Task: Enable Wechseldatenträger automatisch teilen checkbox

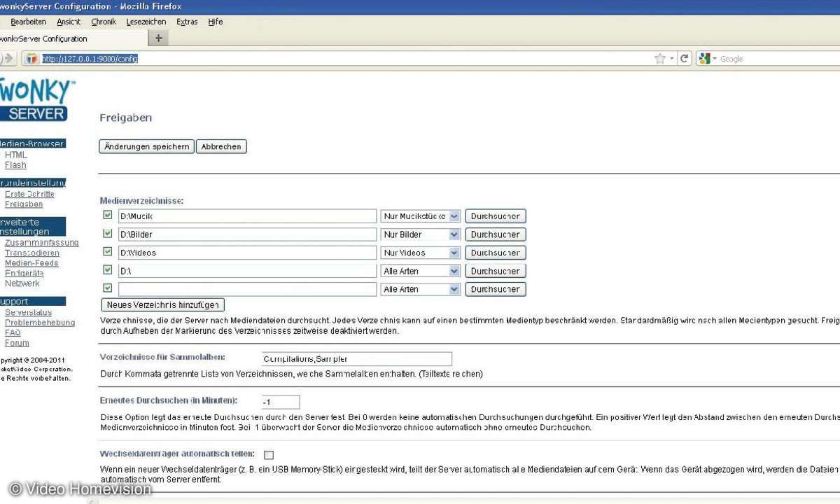Action: [269, 455]
